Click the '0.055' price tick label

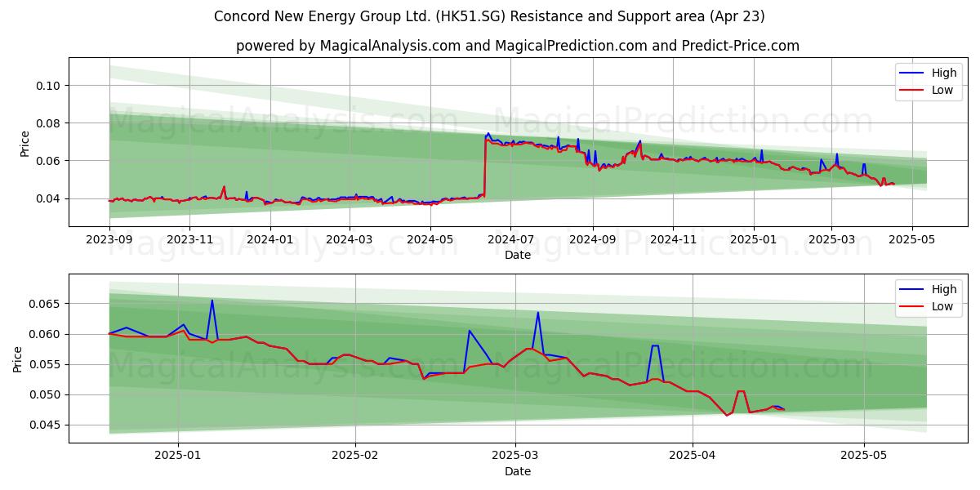pos(46,364)
